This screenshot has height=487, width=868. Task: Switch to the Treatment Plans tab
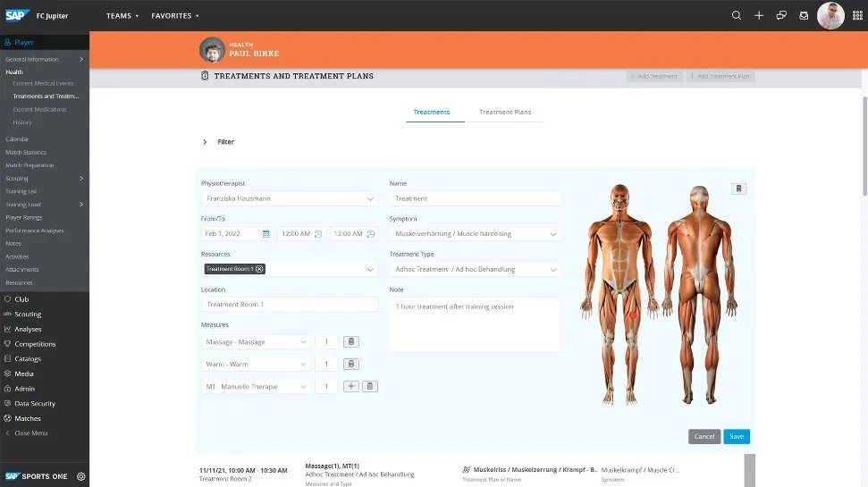pos(505,113)
